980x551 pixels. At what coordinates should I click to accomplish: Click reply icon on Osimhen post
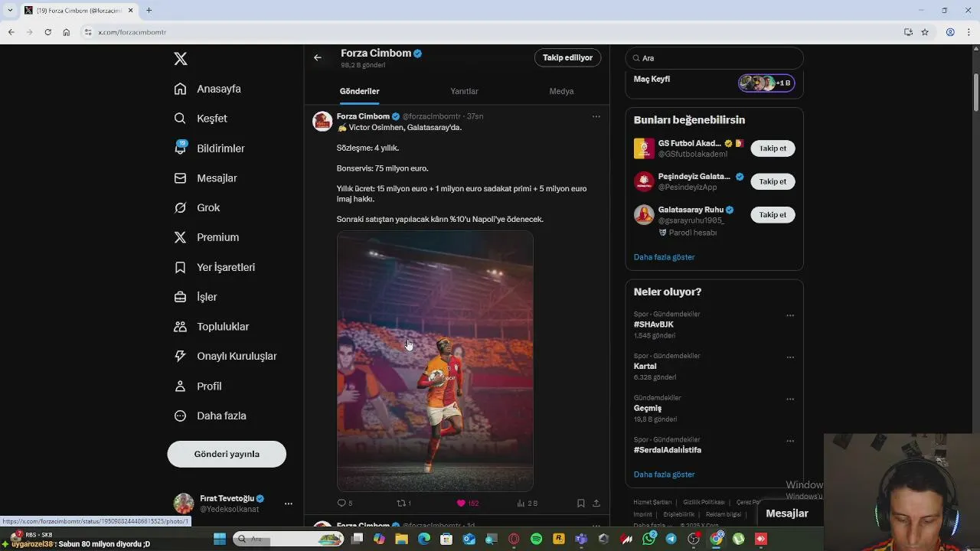click(341, 504)
